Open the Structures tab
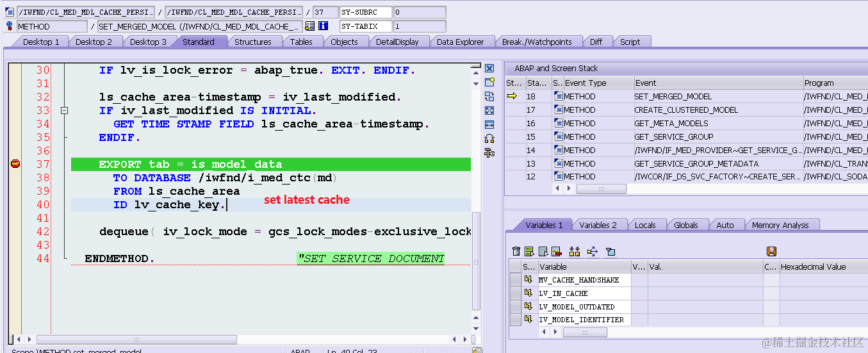Image resolution: width=868 pixels, height=353 pixels. 252,42
